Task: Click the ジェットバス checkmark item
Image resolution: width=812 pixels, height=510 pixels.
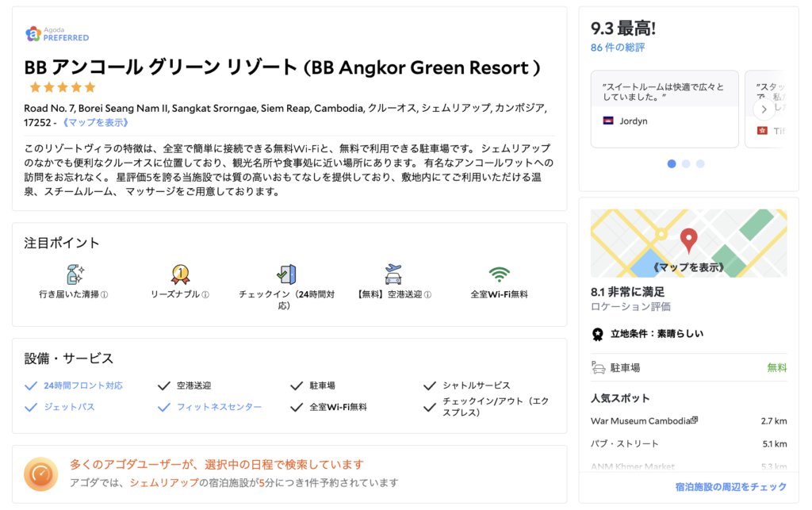Action: (x=62, y=407)
